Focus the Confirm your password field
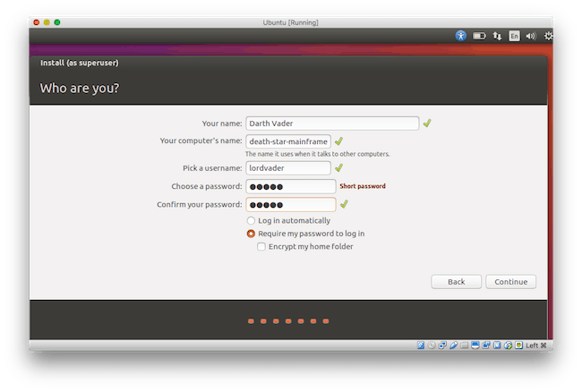 (291, 205)
